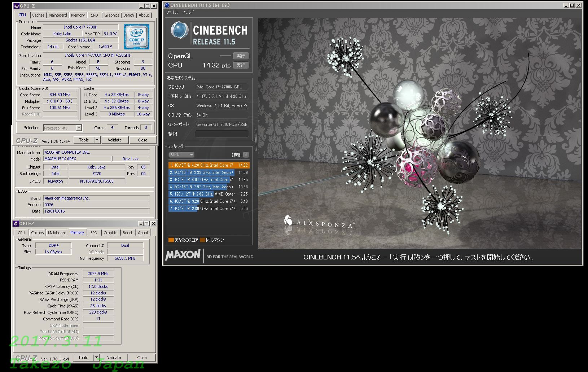588x372 pixels.
Task: Run the OpenGL test with 実行 button
Action: coord(241,56)
